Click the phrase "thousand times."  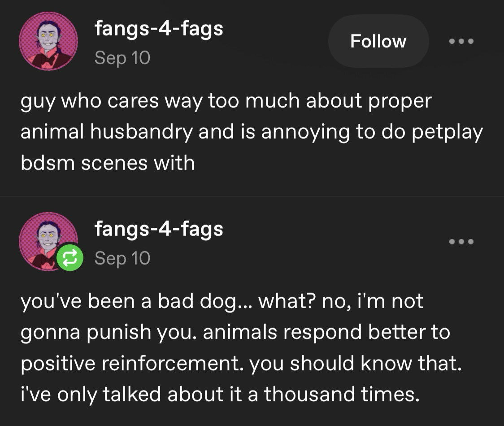tap(342, 394)
